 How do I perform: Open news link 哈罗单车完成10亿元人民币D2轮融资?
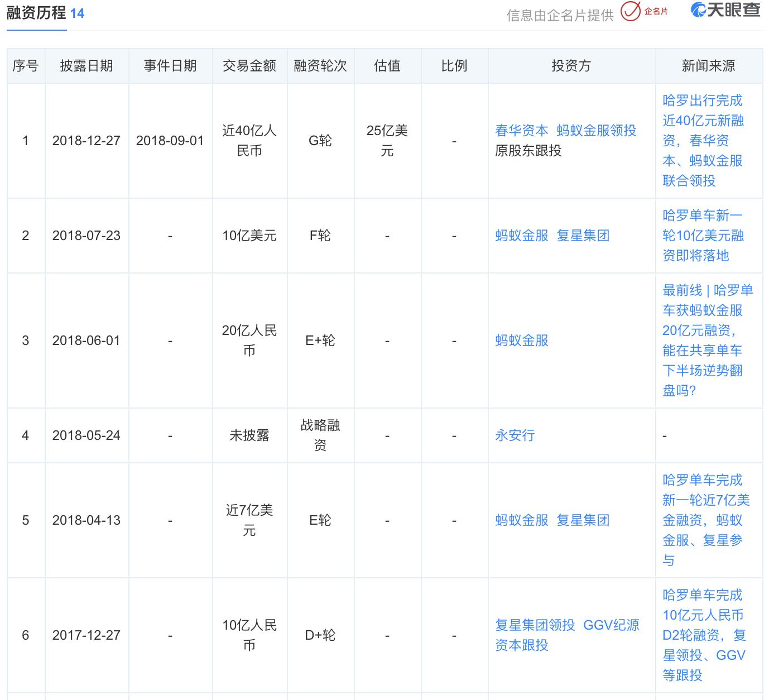pos(704,635)
